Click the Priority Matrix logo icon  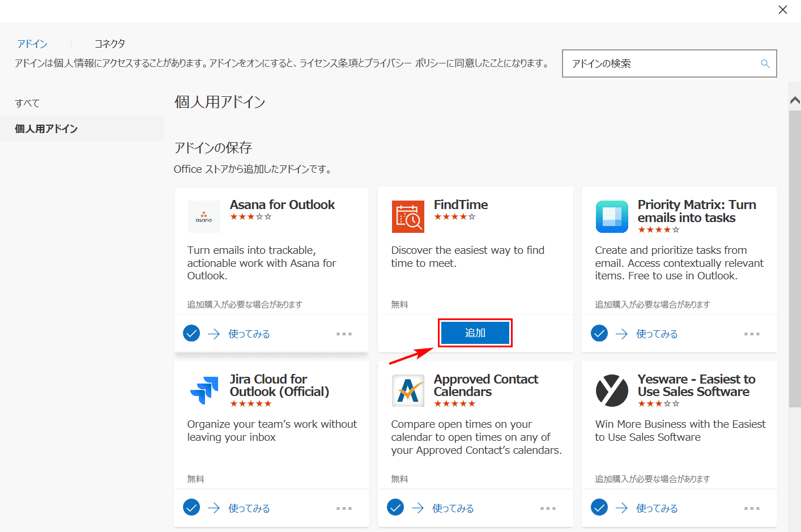click(612, 216)
